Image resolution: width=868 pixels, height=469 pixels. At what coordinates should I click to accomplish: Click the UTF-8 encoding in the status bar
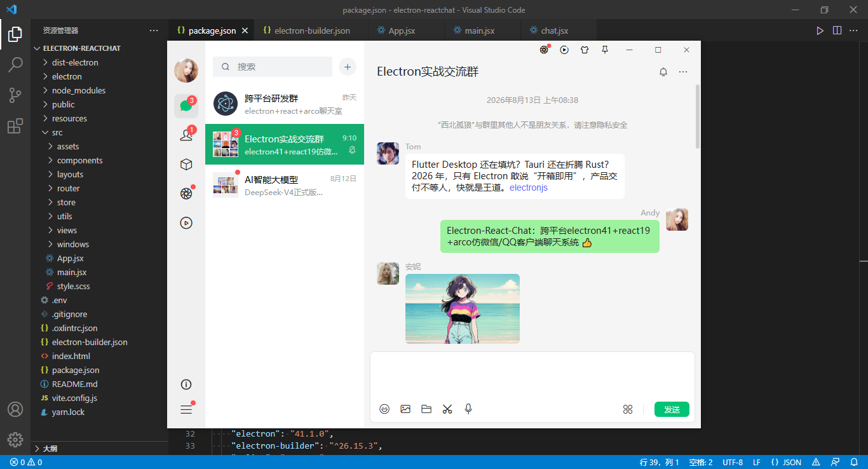click(x=733, y=463)
